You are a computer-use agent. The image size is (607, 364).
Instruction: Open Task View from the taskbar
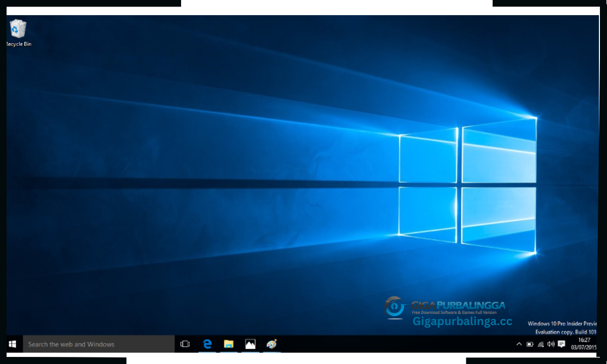(x=185, y=344)
